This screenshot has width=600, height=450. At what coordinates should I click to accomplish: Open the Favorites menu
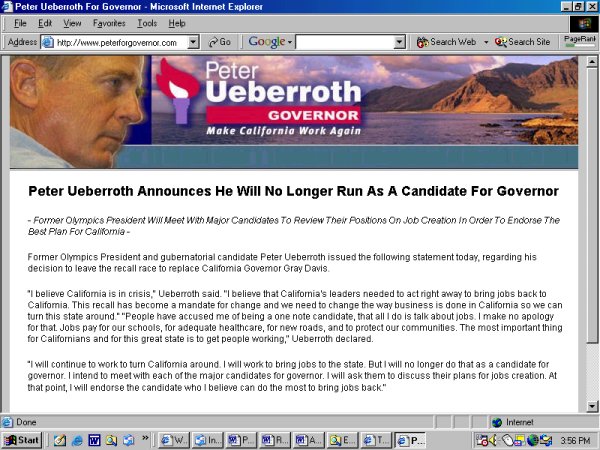tap(109, 23)
